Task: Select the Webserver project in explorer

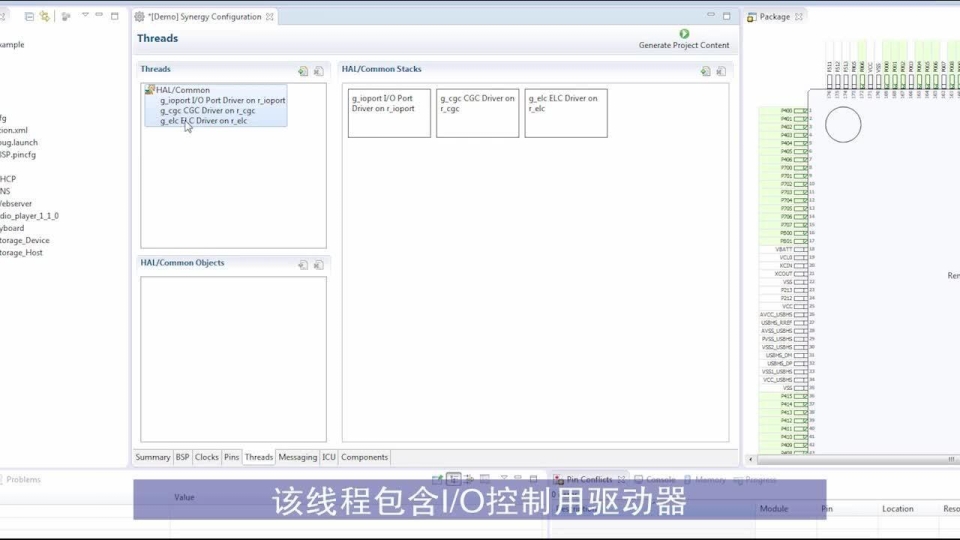Action: [16, 204]
